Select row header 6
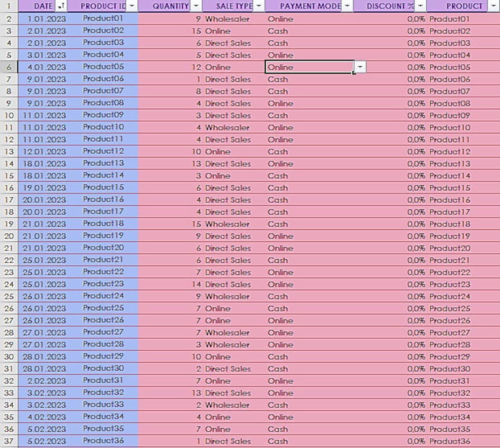Image resolution: width=500 pixels, height=448 pixels. (9, 67)
